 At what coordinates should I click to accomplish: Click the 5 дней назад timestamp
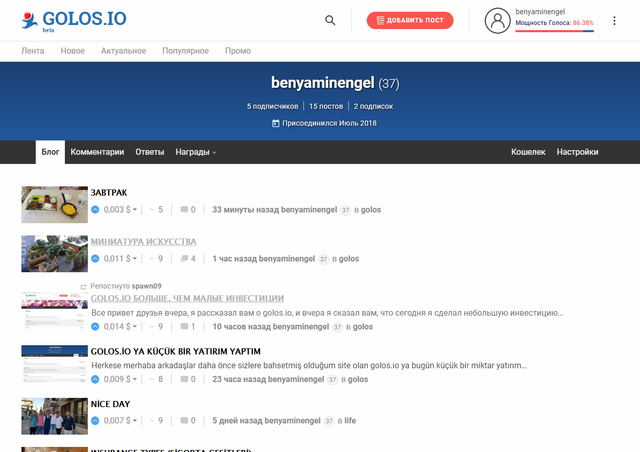pyautogui.click(x=237, y=421)
